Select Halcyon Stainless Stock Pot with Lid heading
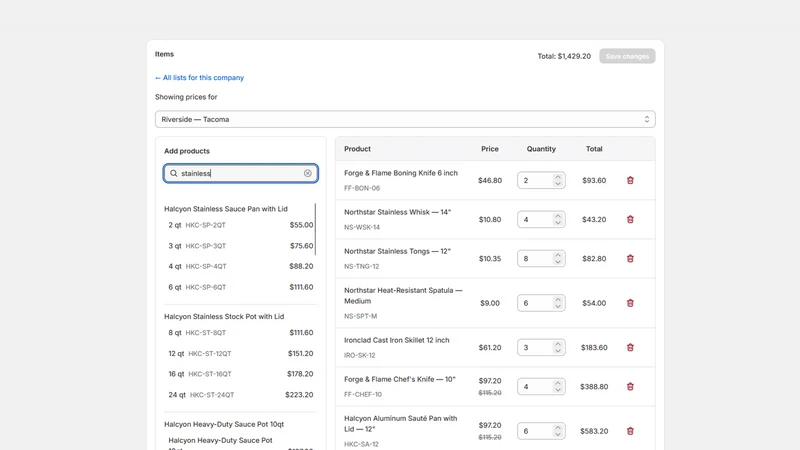The height and width of the screenshot is (450, 800). [x=224, y=316]
